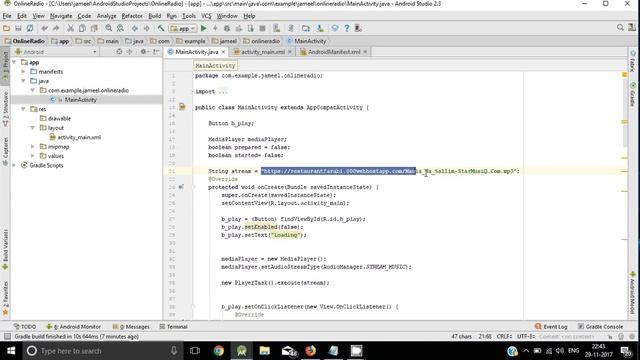Expand the manifests folder
Screen dimensions: 640x360
click(23, 72)
